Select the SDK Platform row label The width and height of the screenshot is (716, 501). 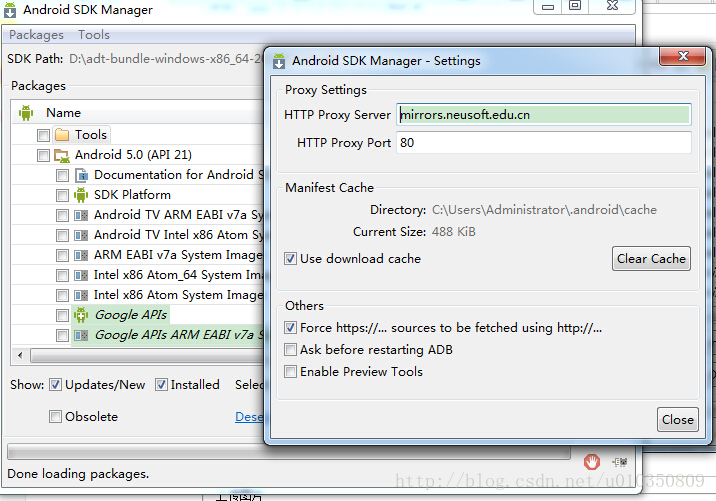coord(132,195)
